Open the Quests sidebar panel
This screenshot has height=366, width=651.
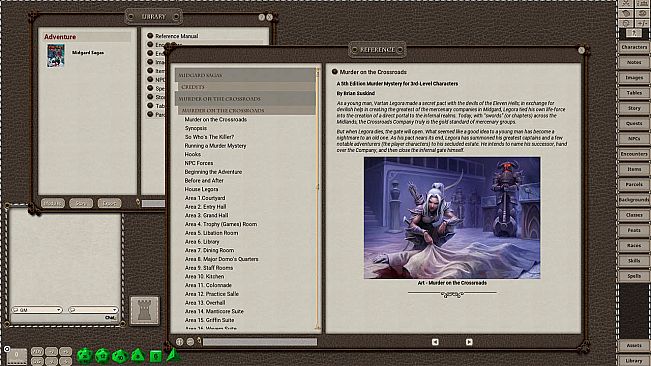(x=634, y=123)
